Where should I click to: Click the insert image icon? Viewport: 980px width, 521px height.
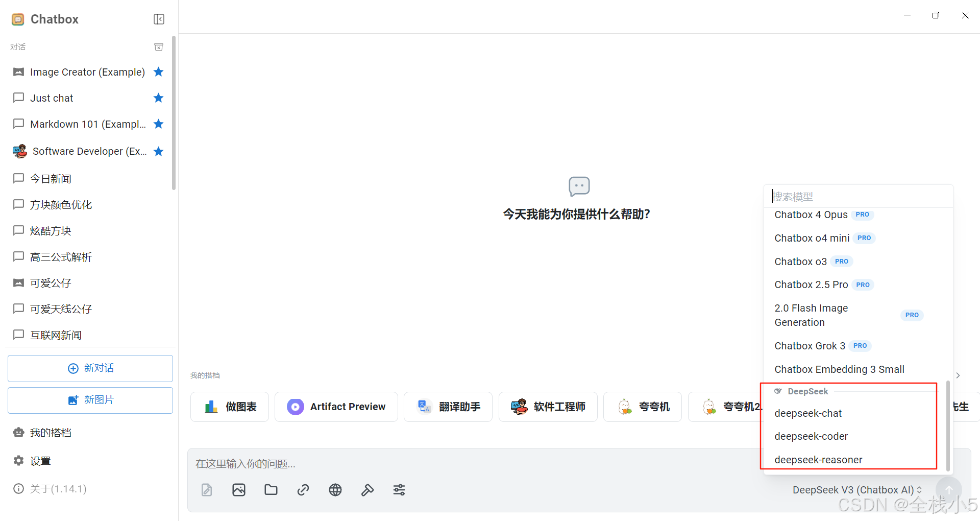click(x=239, y=490)
